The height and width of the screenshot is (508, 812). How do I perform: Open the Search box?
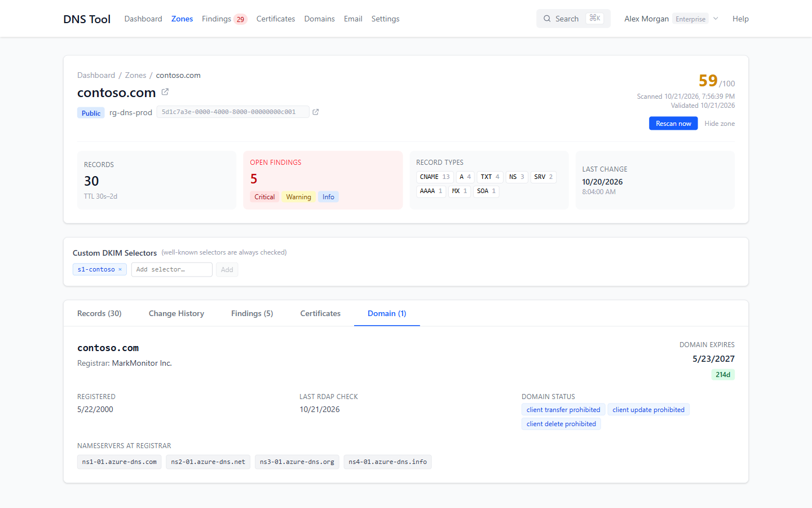point(573,19)
